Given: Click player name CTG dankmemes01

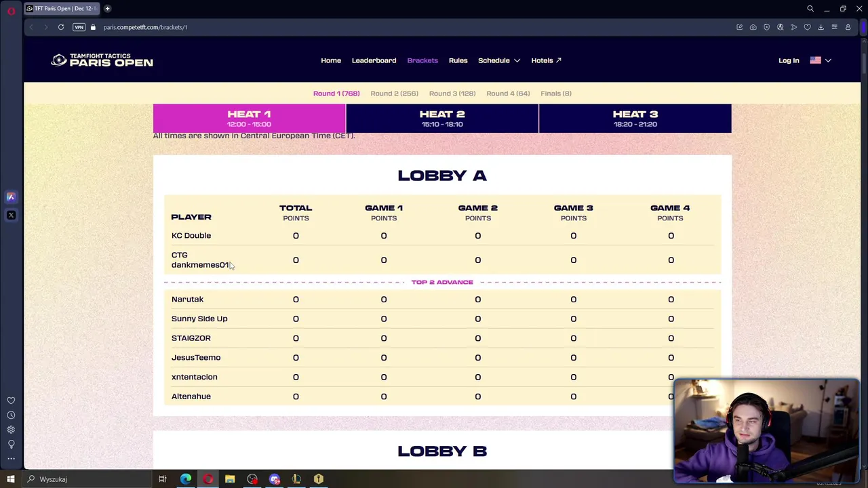Looking at the screenshot, I should click(x=200, y=260).
